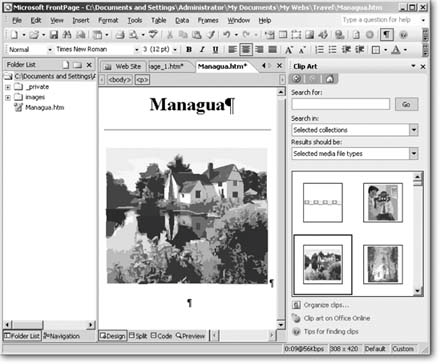Click the Undo arrow icon
440x364 pixels.
tap(227, 34)
